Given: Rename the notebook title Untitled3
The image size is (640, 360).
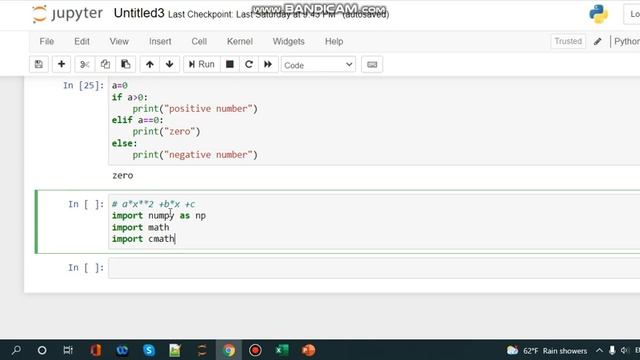Looking at the screenshot, I should pyautogui.click(x=139, y=13).
